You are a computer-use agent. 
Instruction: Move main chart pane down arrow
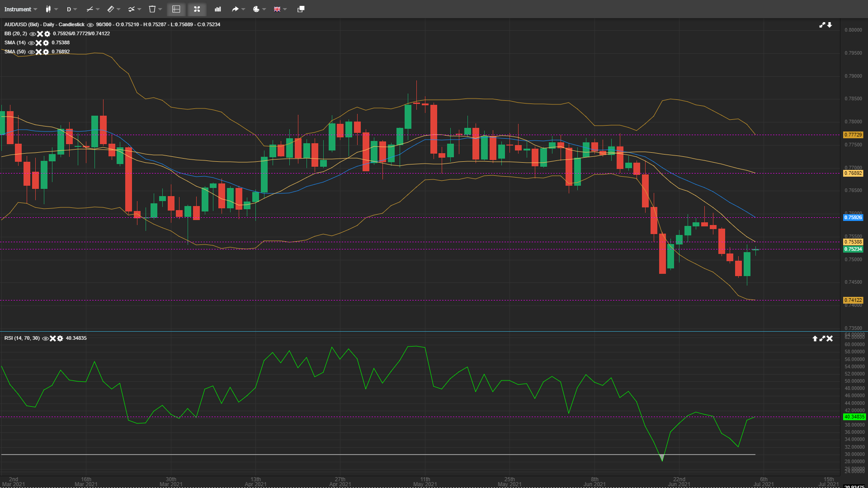830,25
